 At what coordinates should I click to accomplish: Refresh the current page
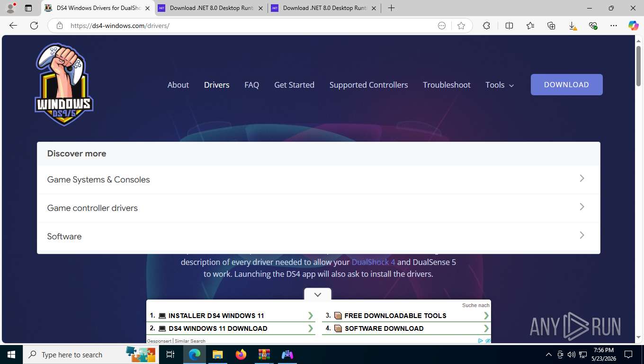(x=34, y=26)
